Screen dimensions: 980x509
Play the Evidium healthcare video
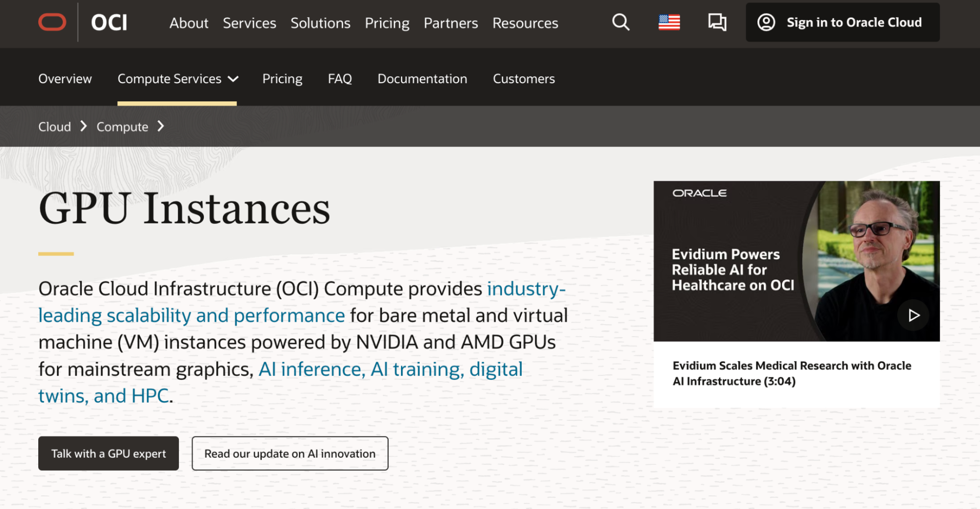[913, 316]
